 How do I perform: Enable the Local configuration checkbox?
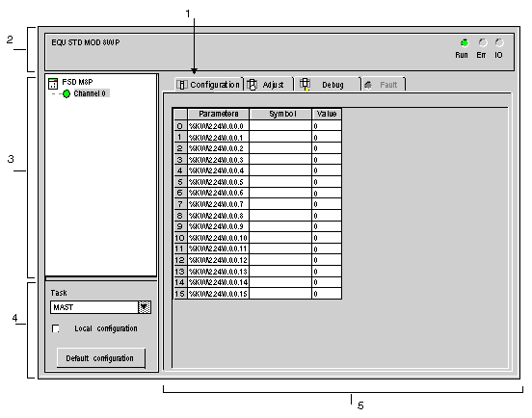[56, 328]
